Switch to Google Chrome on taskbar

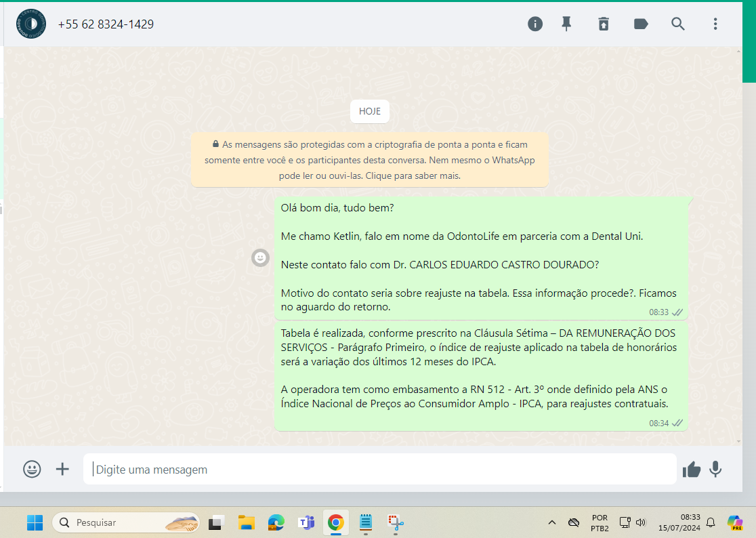(x=335, y=522)
